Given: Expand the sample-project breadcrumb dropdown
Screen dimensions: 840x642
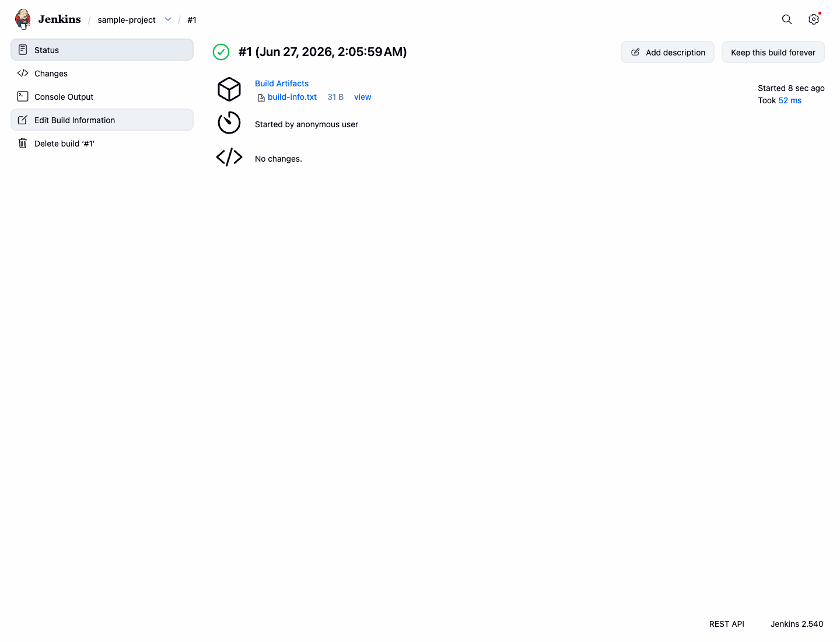Looking at the screenshot, I should tap(168, 19).
